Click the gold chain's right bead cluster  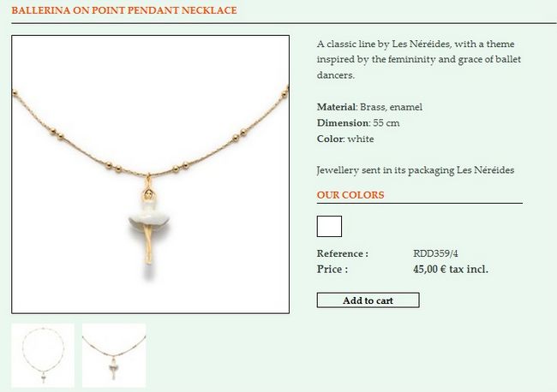pos(240,135)
